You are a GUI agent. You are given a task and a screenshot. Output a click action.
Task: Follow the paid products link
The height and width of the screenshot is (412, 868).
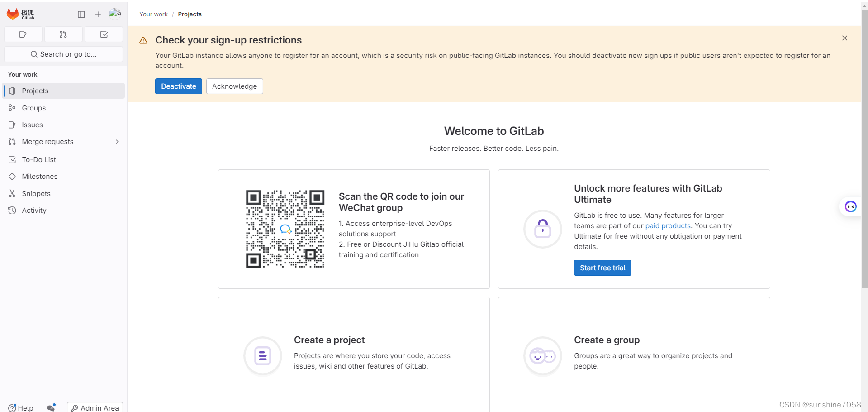(x=668, y=225)
